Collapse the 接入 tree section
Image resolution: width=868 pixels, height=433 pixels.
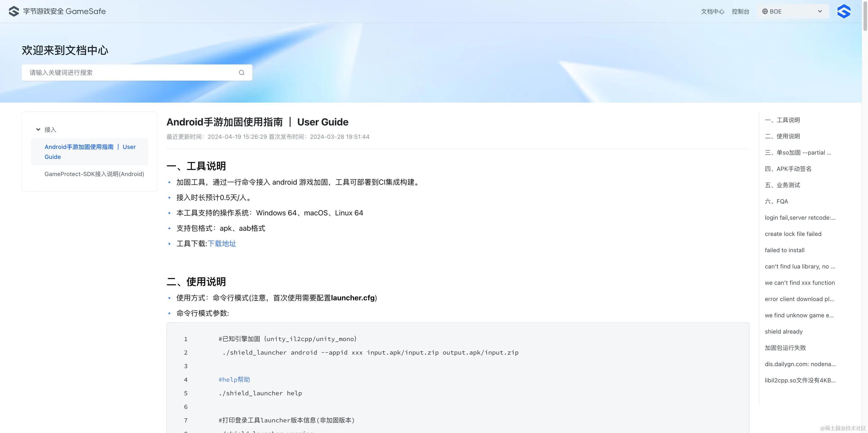point(38,130)
